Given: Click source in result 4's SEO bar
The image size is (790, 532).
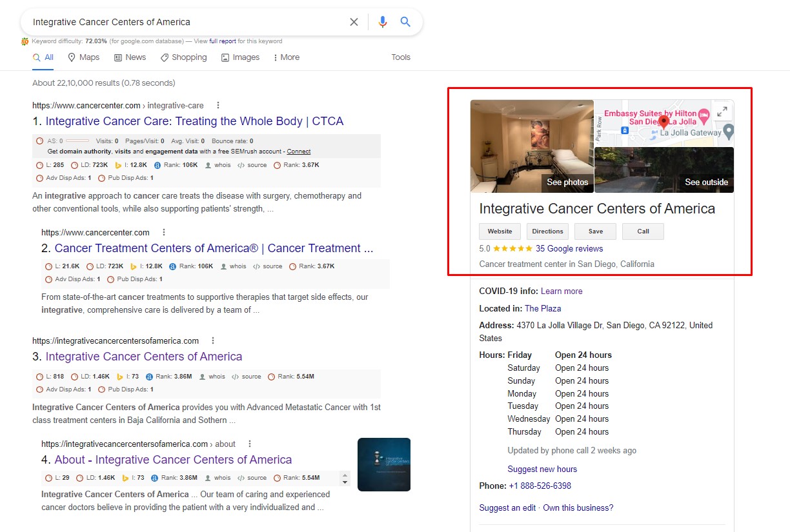Looking at the screenshot, I should [252, 478].
